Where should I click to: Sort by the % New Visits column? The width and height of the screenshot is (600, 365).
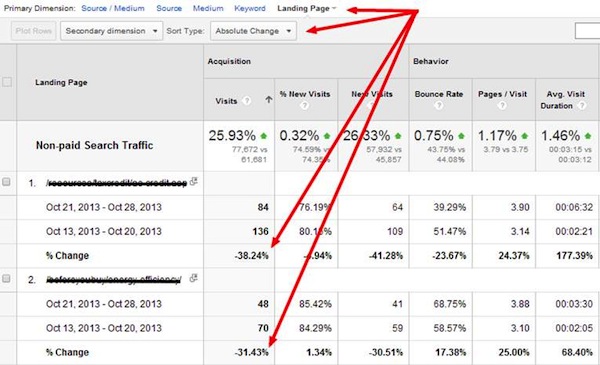point(305,94)
